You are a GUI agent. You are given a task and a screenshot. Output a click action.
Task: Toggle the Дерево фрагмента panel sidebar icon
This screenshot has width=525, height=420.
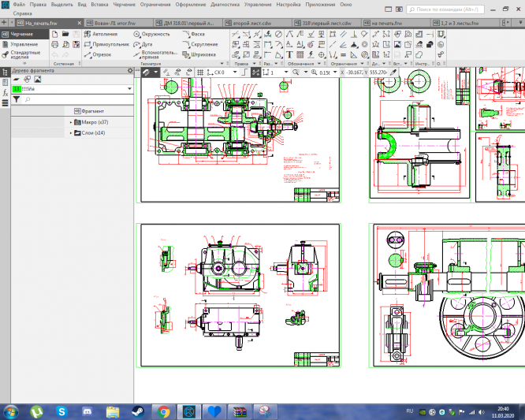click(x=5, y=71)
